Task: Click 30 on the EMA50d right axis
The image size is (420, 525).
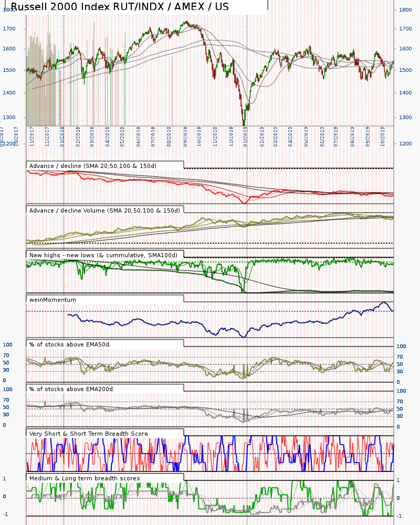Action: [x=400, y=371]
